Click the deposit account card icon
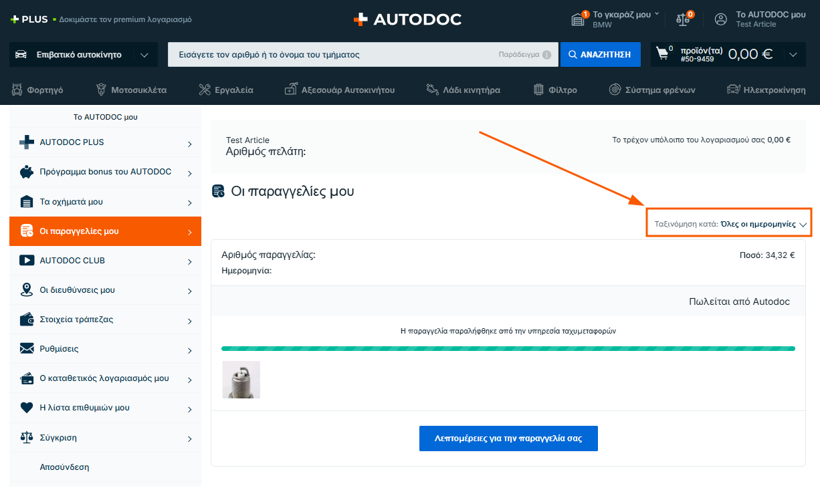The height and width of the screenshot is (504, 820). pos(27,378)
